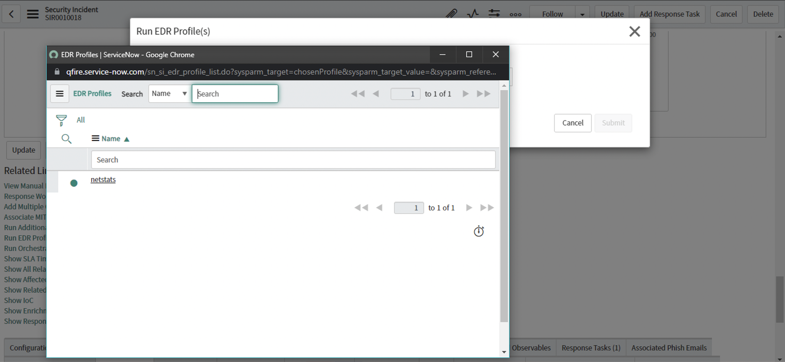
Task: Switch to the Observables tab
Action: pyautogui.click(x=531, y=348)
